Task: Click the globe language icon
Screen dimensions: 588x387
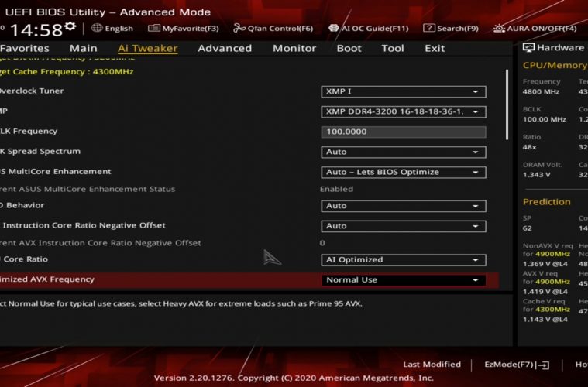Action: click(x=97, y=28)
